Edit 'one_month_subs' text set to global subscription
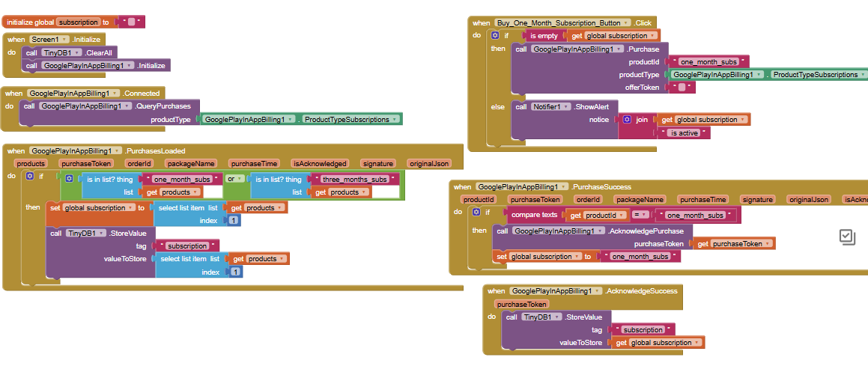This screenshot has width=868, height=366. coord(640,257)
